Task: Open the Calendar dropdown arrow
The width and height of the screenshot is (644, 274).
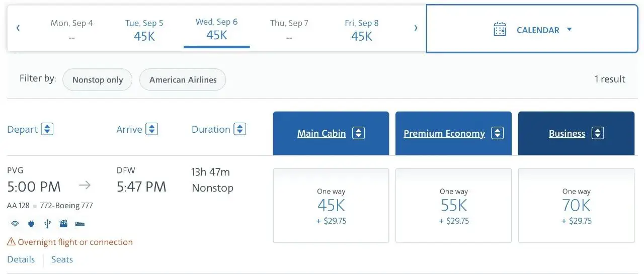Action: click(570, 30)
